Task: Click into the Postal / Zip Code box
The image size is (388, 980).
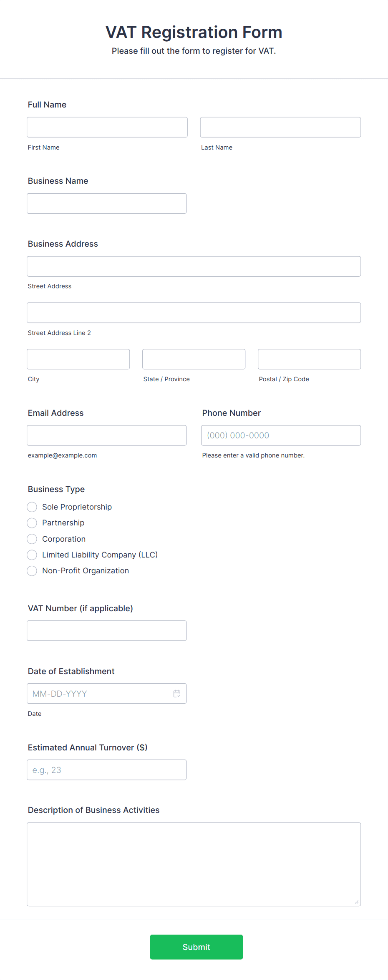Action: 309,359
